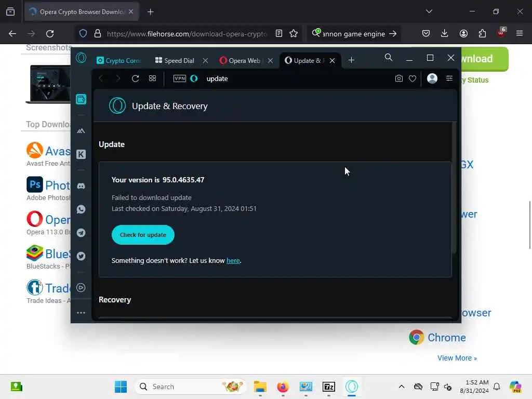Click the Opera page vertical scrollbar
Viewport: 532px width, 399px height.
click(x=454, y=188)
